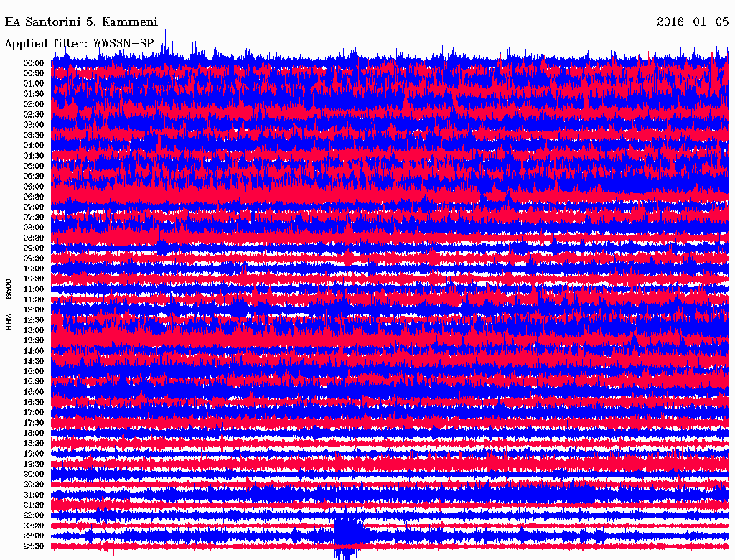Click the '02:00' time label
Image resolution: width=735 pixels, height=560 pixels.
(x=34, y=105)
